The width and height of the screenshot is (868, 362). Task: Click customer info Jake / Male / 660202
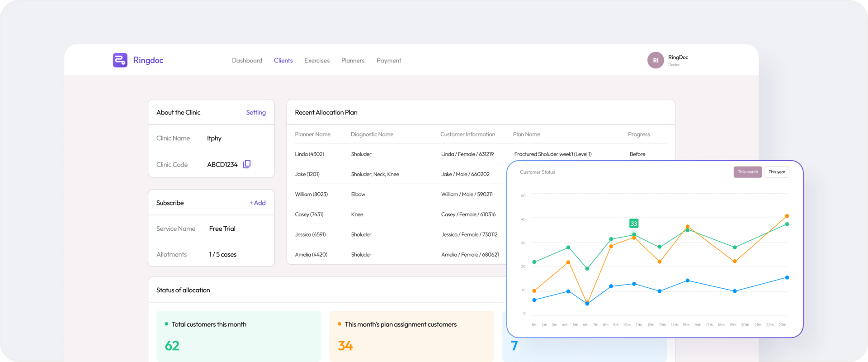[466, 174]
